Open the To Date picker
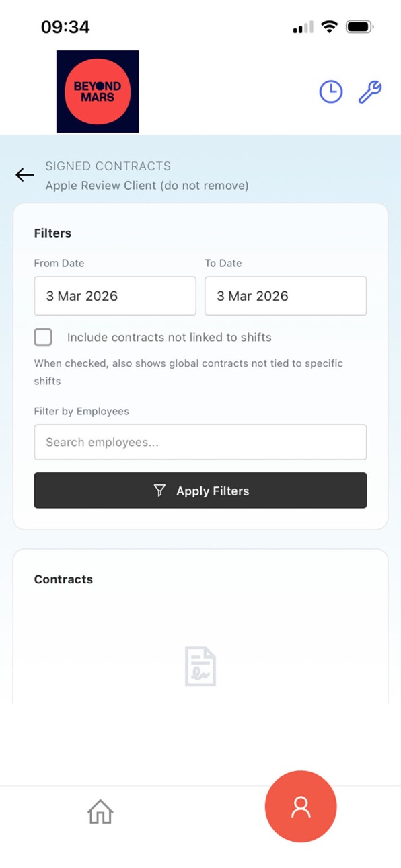401x868 pixels. pos(286,296)
